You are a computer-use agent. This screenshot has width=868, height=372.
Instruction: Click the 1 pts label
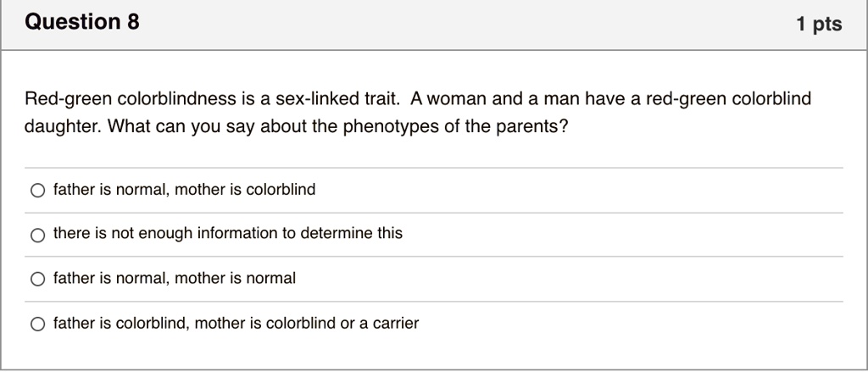point(820,24)
